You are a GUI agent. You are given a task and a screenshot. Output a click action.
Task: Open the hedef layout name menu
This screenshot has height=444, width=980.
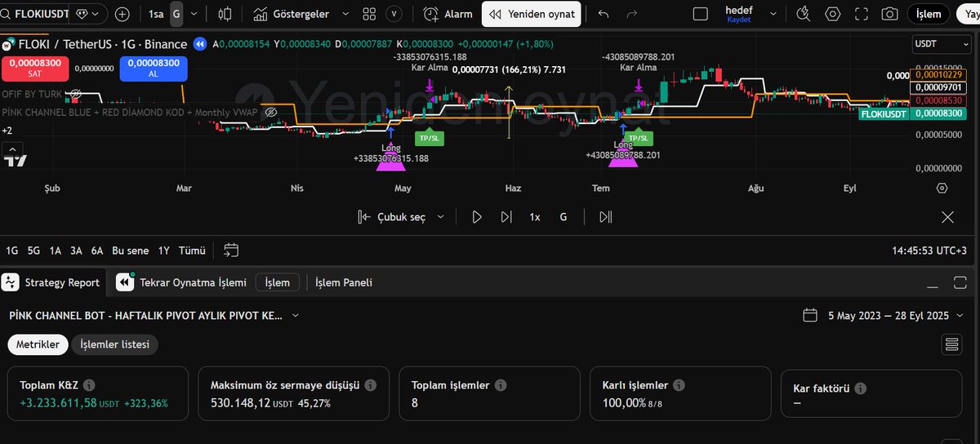(740, 14)
